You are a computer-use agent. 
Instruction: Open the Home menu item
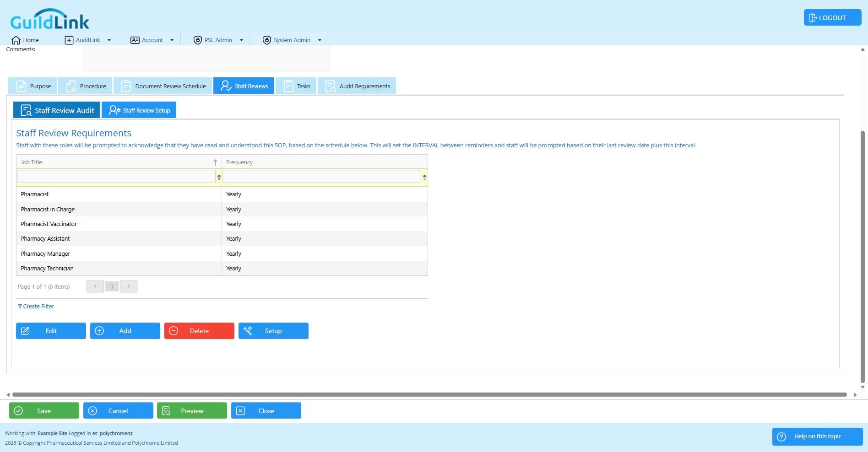[25, 40]
